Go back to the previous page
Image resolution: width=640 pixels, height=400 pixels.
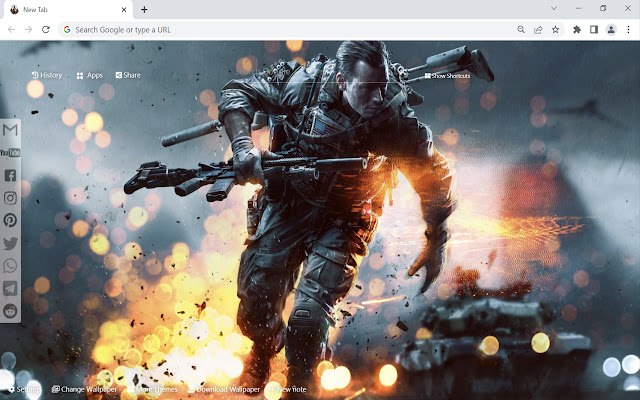(x=11, y=29)
